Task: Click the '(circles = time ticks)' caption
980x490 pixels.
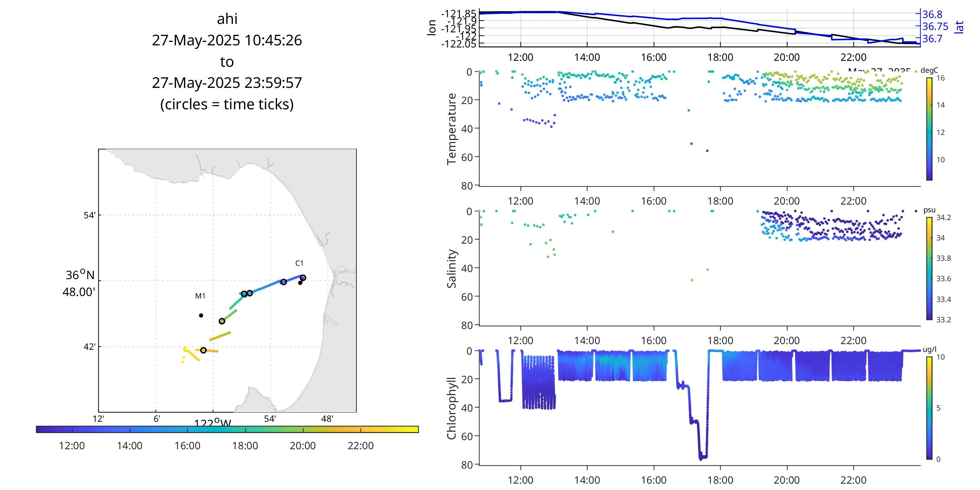Action: pyautogui.click(x=227, y=104)
